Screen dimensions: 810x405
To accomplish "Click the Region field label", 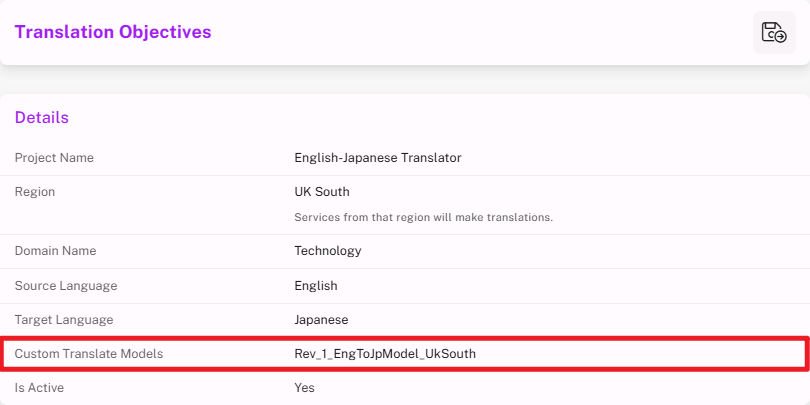I will click(35, 192).
